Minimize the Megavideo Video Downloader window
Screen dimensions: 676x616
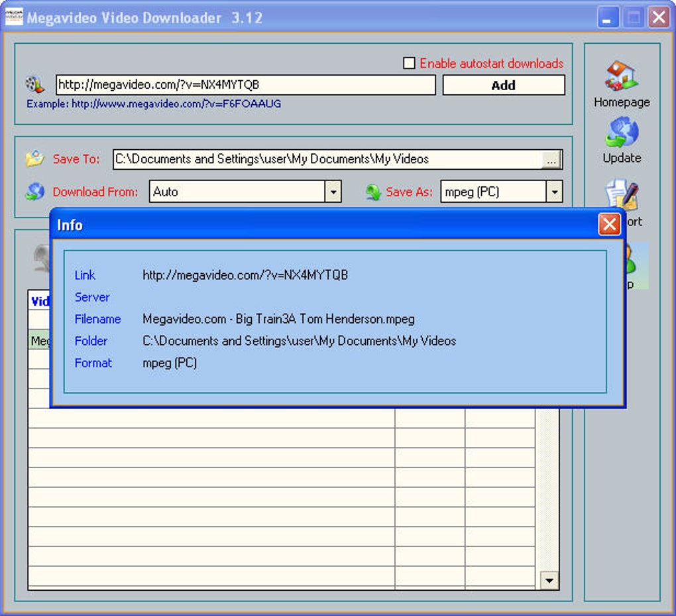click(x=607, y=18)
